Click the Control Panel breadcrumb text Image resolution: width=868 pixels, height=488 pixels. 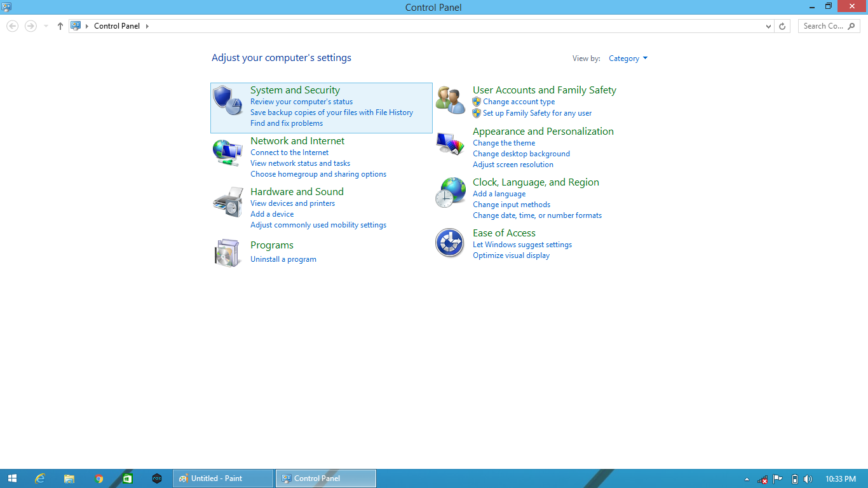pos(117,26)
